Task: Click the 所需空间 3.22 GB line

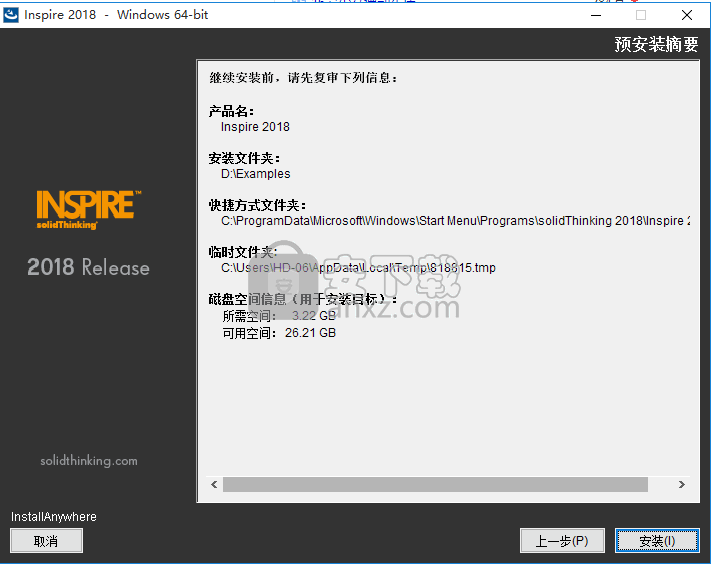Action: 279,316
